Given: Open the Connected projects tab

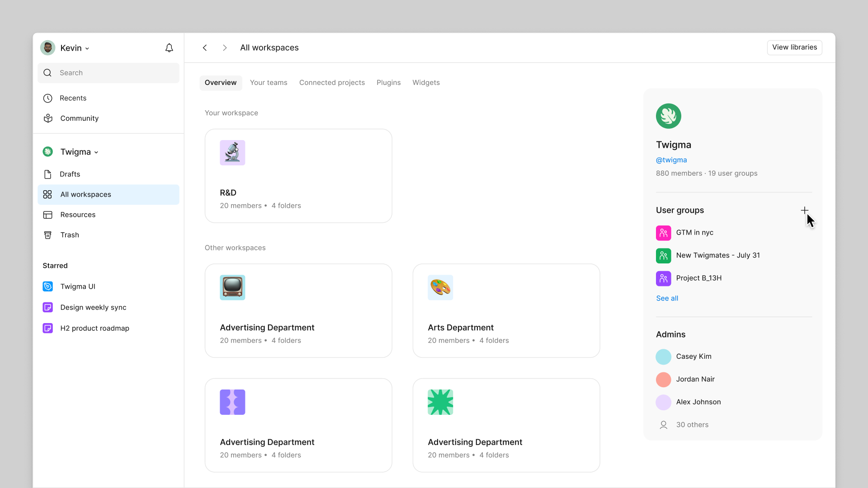Looking at the screenshot, I should [332, 82].
